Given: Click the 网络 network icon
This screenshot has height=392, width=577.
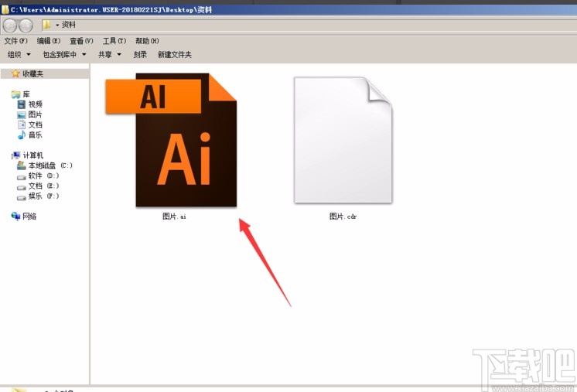Looking at the screenshot, I should point(15,216).
